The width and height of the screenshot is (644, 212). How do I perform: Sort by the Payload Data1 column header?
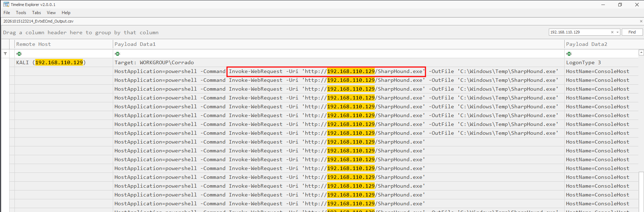tap(339, 44)
